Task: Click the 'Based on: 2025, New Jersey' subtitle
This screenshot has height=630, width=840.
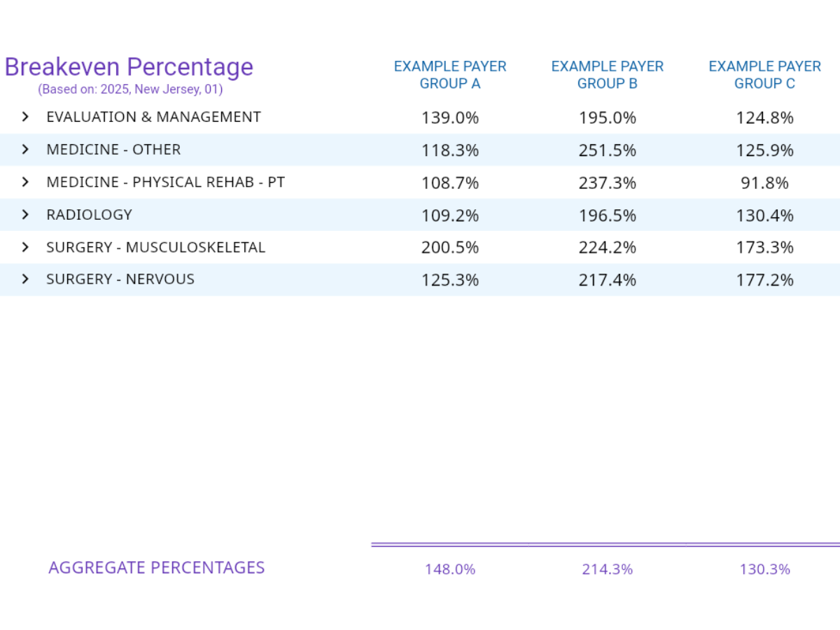Action: click(130, 90)
